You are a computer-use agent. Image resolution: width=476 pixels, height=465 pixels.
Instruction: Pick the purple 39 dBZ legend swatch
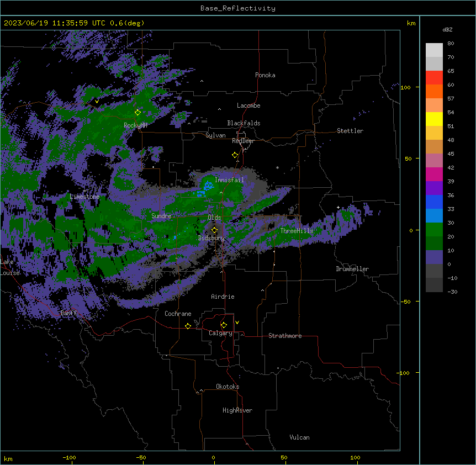(x=434, y=188)
